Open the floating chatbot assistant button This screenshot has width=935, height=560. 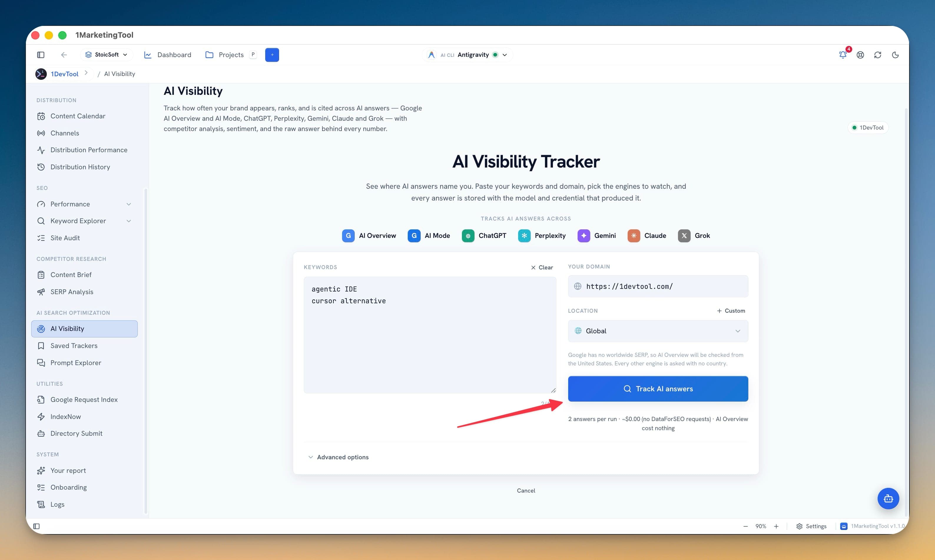point(888,498)
